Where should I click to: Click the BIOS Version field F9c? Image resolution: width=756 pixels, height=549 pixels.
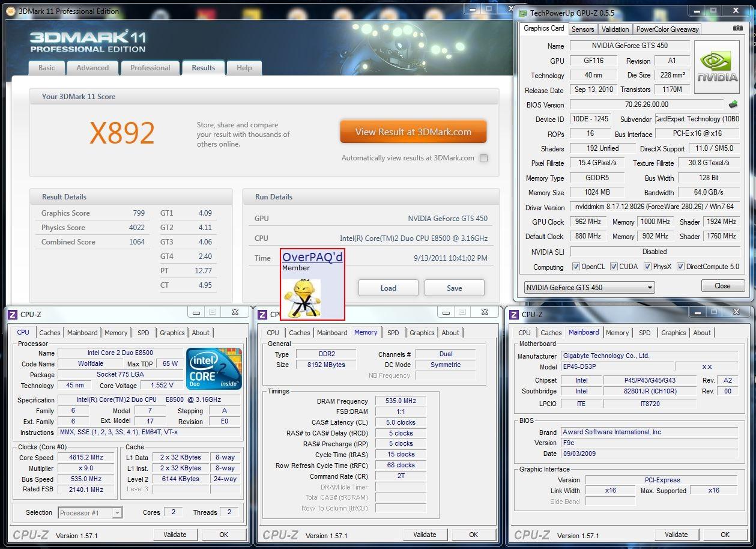click(649, 443)
